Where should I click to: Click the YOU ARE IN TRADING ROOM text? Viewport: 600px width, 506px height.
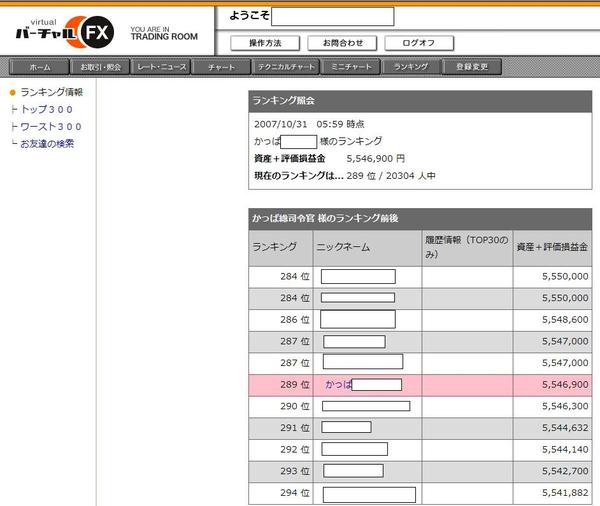click(x=164, y=33)
